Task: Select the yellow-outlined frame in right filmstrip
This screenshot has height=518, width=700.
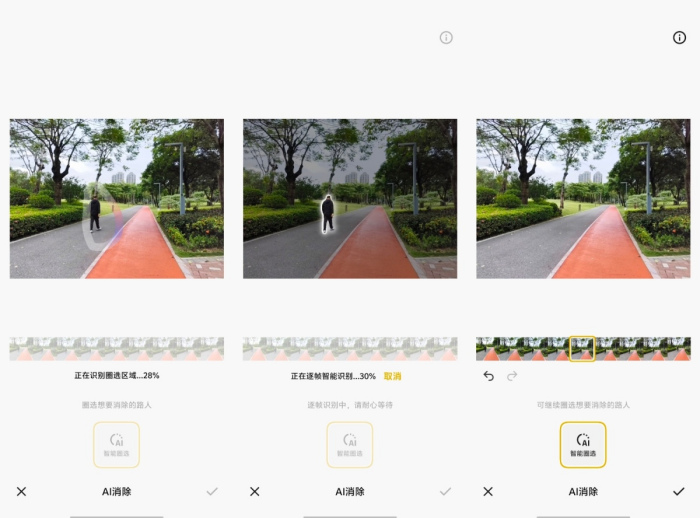Action: point(582,349)
